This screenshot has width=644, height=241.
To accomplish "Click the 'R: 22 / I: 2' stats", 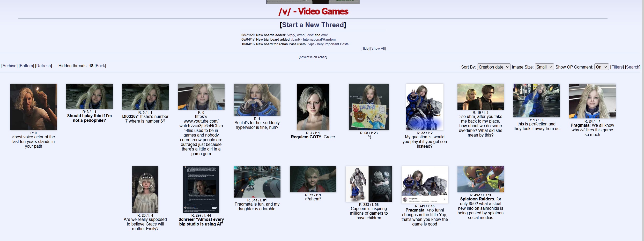I will click(x=425, y=133).
